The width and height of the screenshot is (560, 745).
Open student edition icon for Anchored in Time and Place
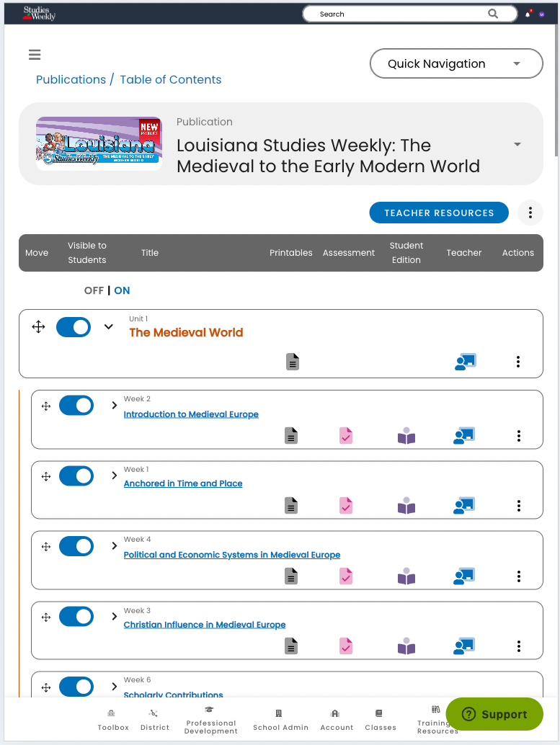pyautogui.click(x=406, y=506)
